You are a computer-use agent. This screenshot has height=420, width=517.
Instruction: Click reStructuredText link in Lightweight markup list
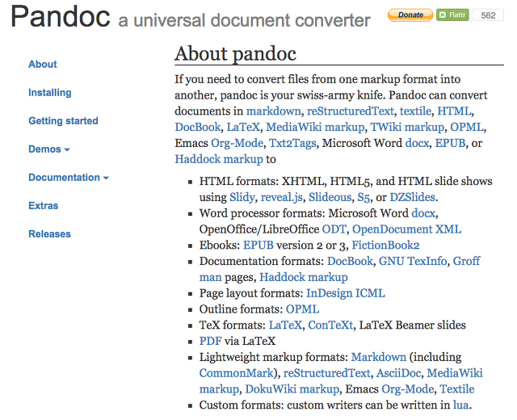[x=326, y=373]
